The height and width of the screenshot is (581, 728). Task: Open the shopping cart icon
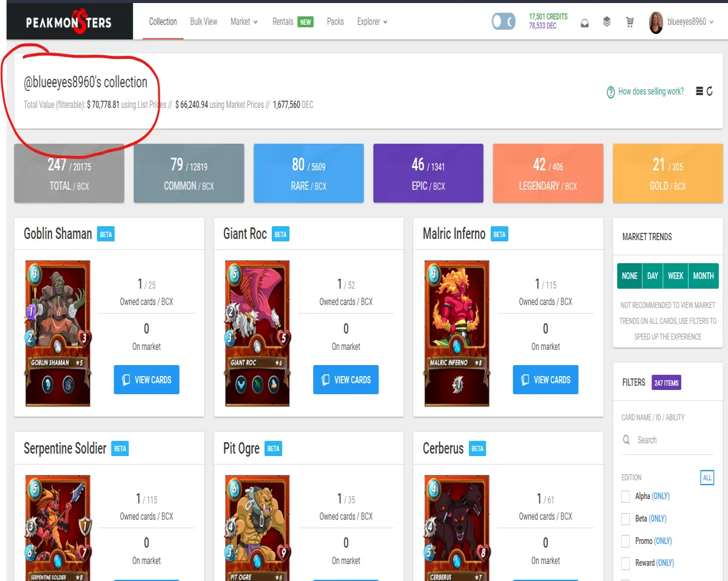[x=630, y=22]
